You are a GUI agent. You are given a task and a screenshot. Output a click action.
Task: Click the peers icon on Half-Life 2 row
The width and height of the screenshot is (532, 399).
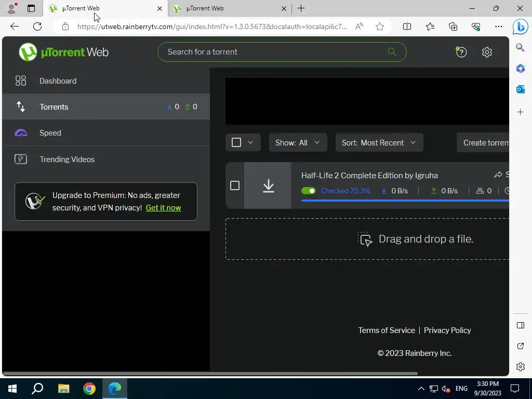(480, 191)
